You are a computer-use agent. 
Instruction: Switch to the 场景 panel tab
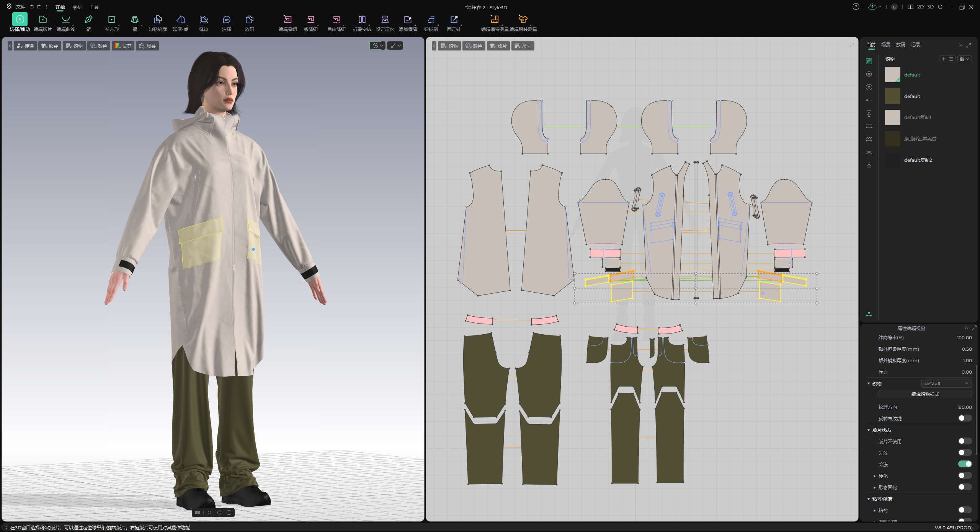click(885, 45)
